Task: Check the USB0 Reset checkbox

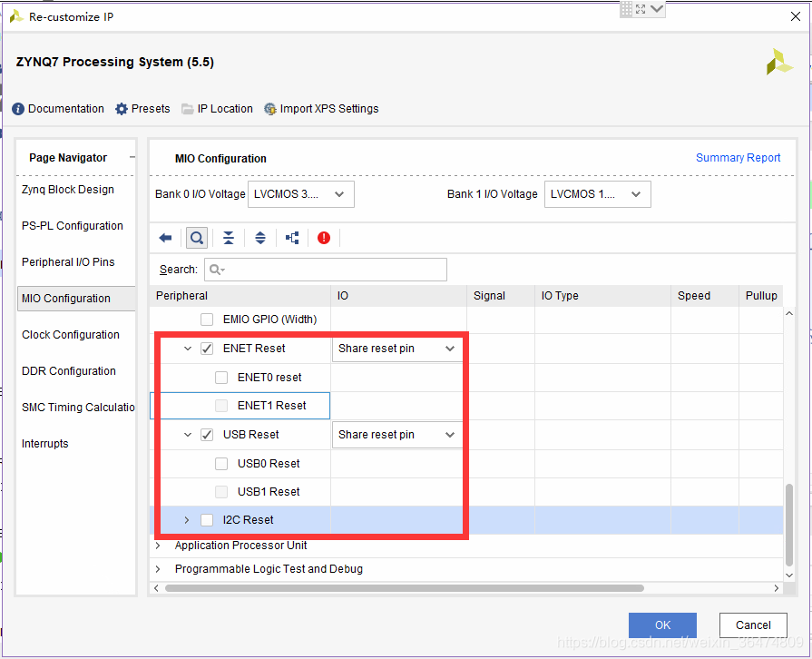Action: [221, 463]
